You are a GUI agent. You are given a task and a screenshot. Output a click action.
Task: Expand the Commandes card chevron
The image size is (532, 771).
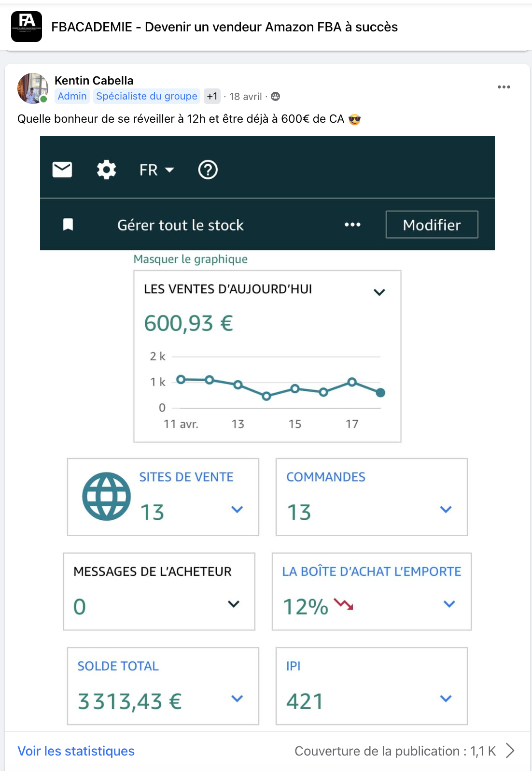pos(446,509)
